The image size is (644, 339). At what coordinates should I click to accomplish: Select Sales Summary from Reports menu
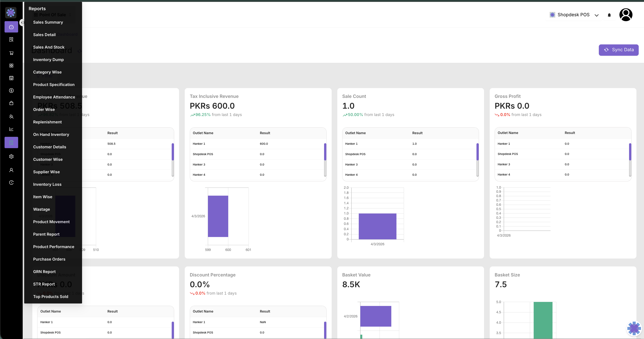(48, 22)
